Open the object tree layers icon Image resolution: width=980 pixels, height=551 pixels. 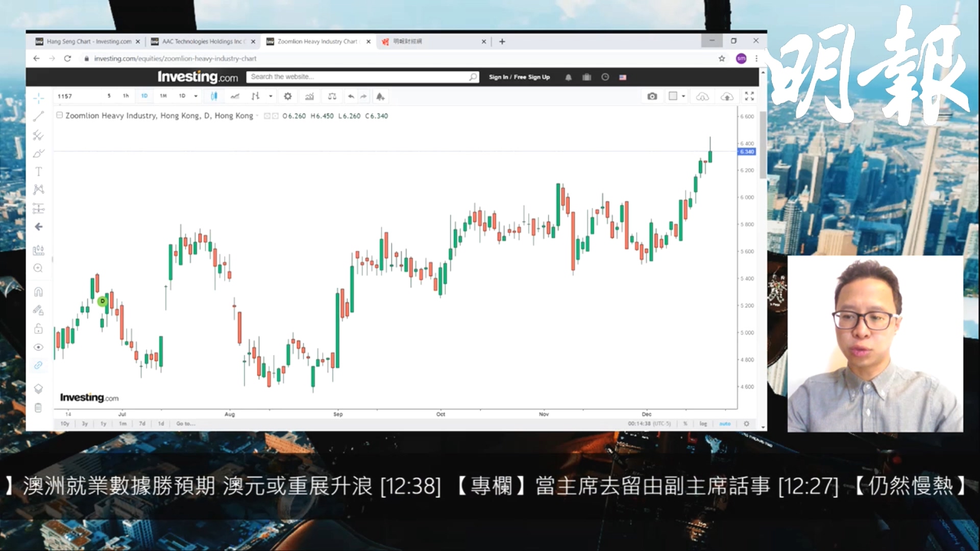[38, 389]
